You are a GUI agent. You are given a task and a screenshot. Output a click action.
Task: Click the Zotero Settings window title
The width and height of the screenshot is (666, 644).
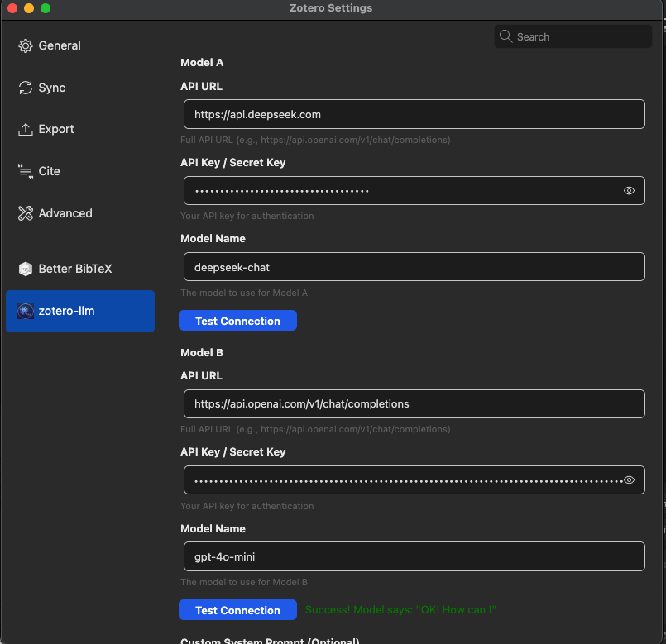tap(331, 8)
